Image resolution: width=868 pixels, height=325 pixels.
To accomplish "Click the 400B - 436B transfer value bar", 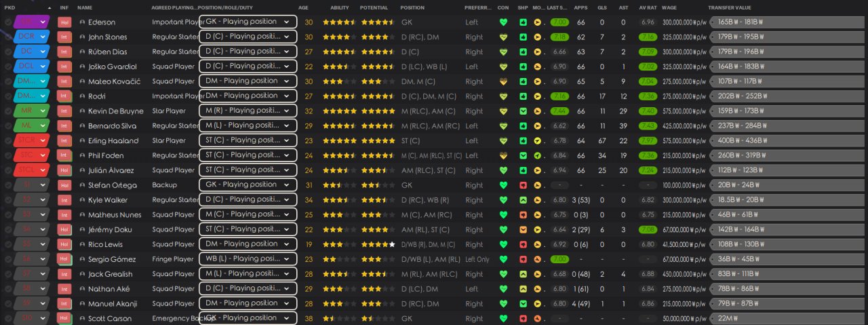I will [787, 141].
